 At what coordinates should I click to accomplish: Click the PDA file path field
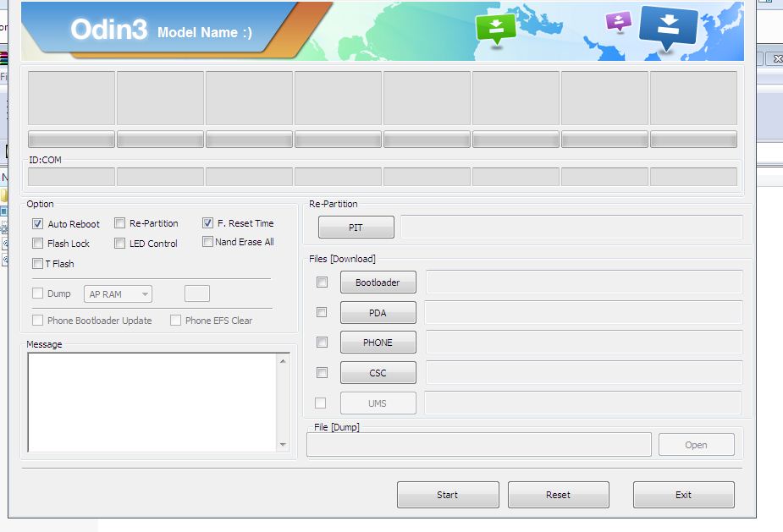pyautogui.click(x=584, y=312)
